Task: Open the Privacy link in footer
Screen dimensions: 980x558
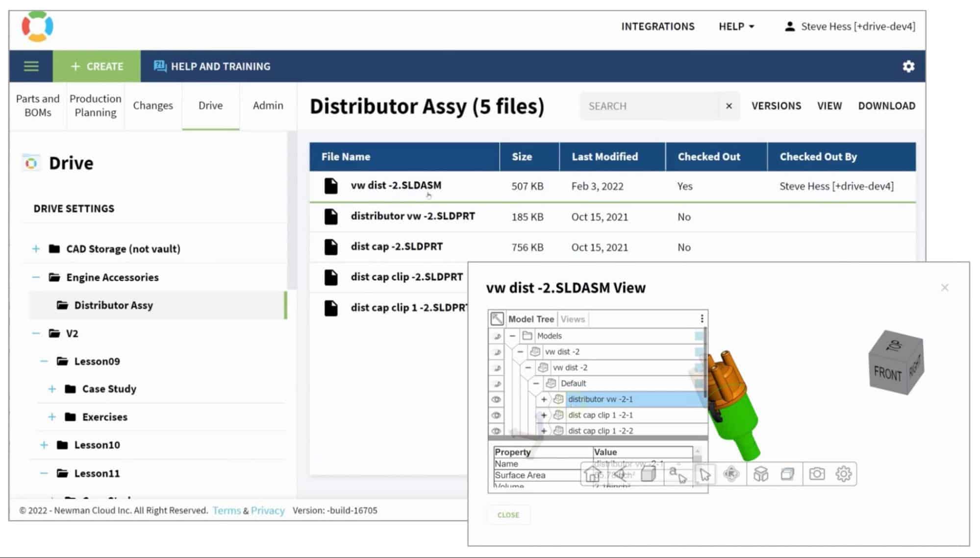Action: pyautogui.click(x=268, y=510)
